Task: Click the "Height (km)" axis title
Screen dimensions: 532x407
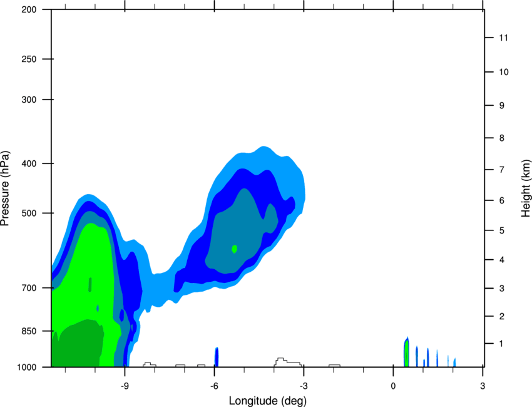Action: [526, 188]
